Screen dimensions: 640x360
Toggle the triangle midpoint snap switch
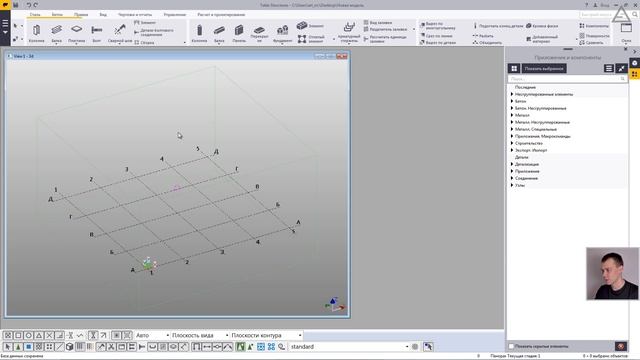39,335
